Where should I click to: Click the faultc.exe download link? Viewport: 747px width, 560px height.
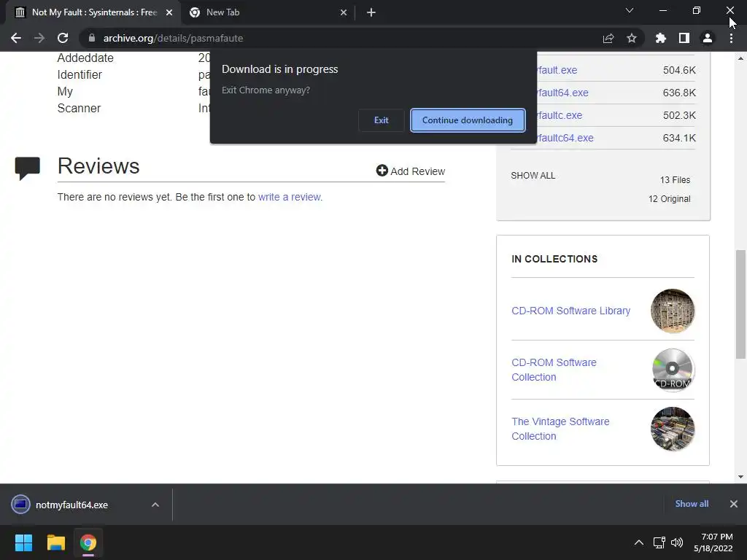(x=560, y=115)
